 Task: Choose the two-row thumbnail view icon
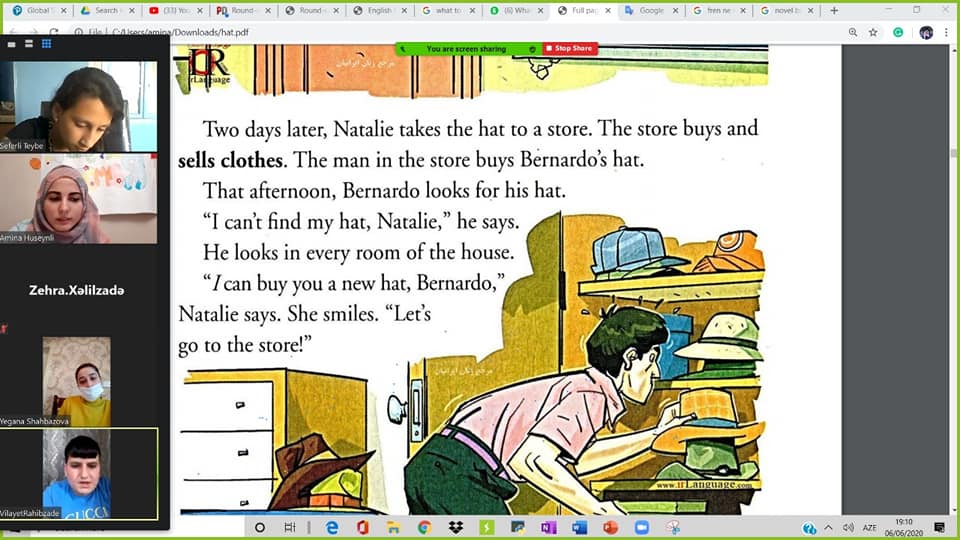pyautogui.click(x=29, y=43)
